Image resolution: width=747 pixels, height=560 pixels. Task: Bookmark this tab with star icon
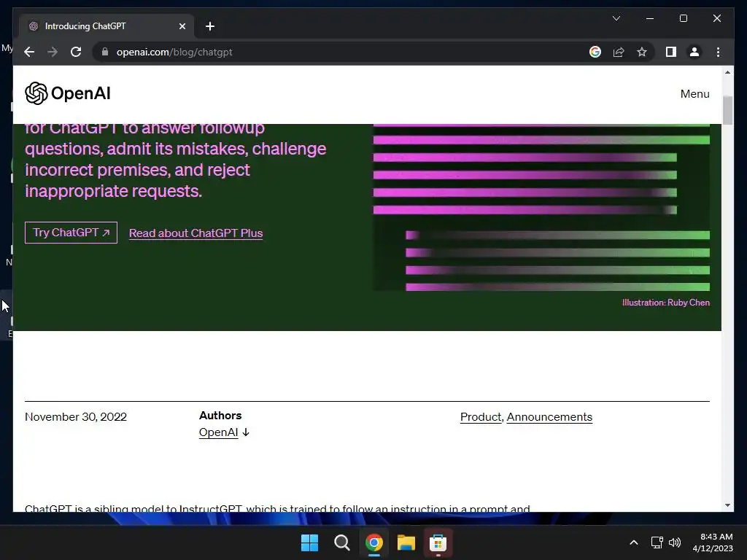[x=642, y=52]
